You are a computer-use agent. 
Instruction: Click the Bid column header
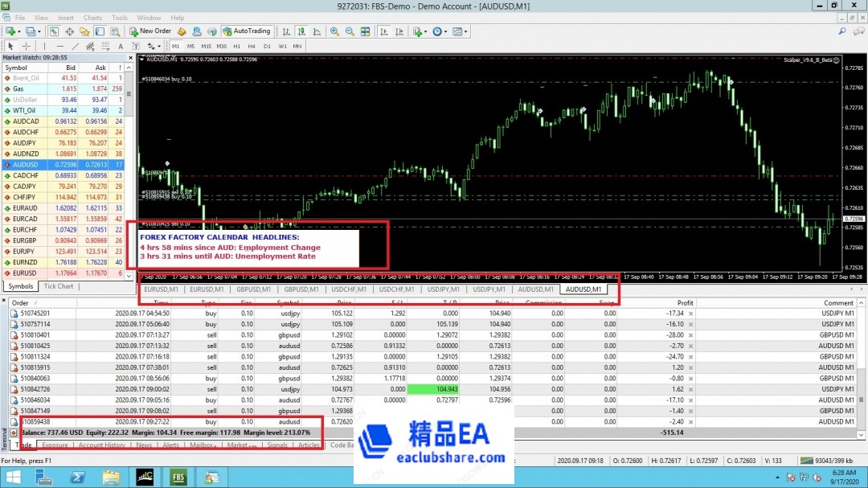[x=70, y=68]
